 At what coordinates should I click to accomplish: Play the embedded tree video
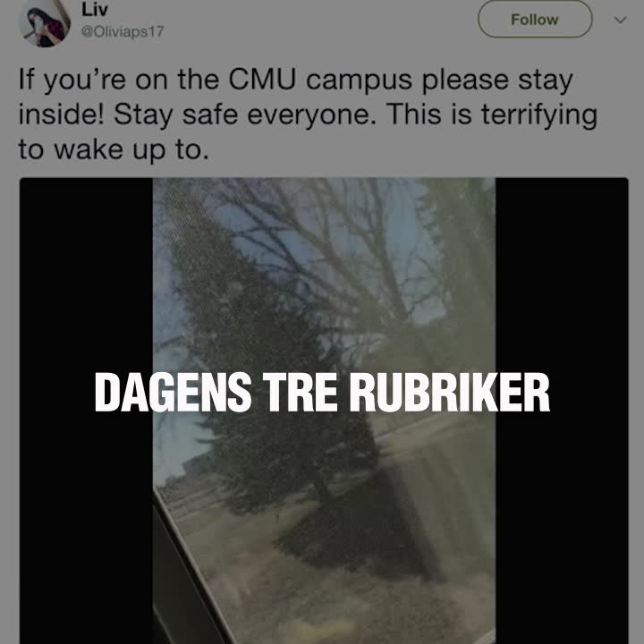(x=324, y=411)
